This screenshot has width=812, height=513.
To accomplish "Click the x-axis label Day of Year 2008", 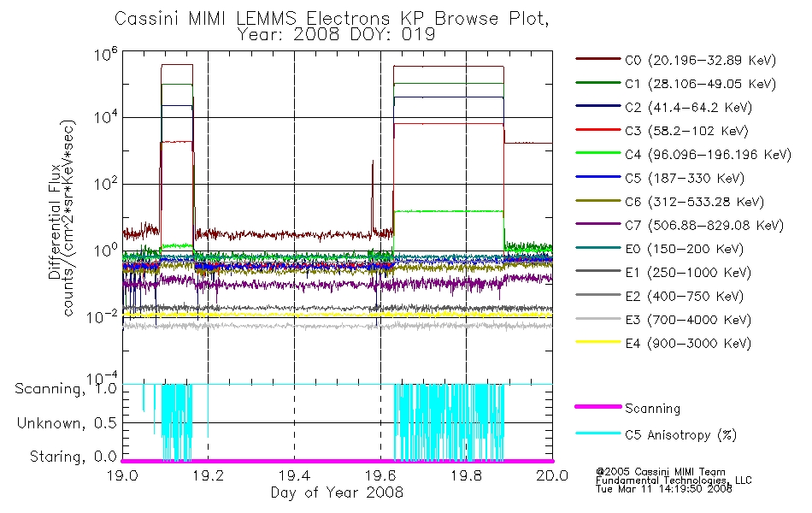I will (x=337, y=492).
